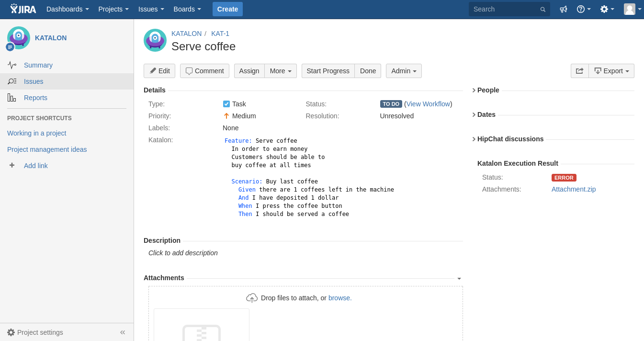The width and height of the screenshot is (644, 341).
Task: Open the View Workflow link
Action: coord(428,104)
